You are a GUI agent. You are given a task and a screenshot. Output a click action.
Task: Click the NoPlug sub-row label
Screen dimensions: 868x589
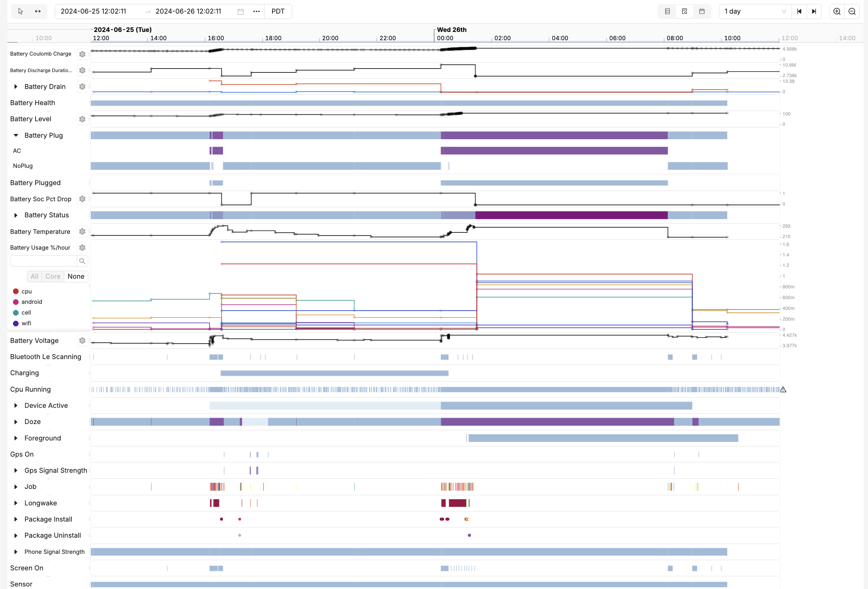coord(23,166)
